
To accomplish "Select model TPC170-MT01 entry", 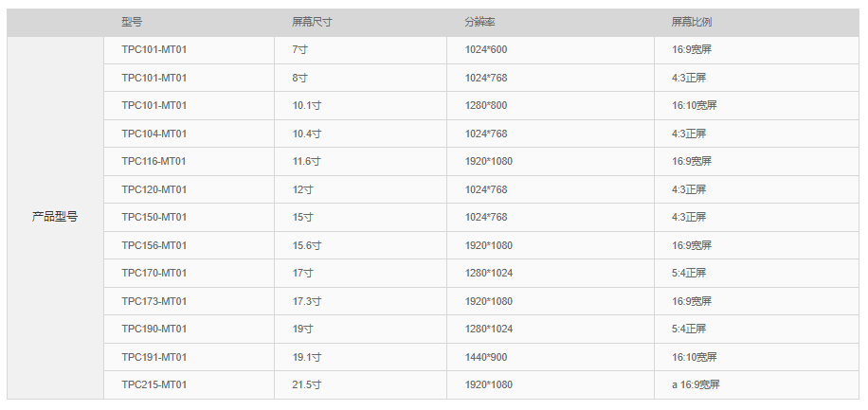I will 154,273.
